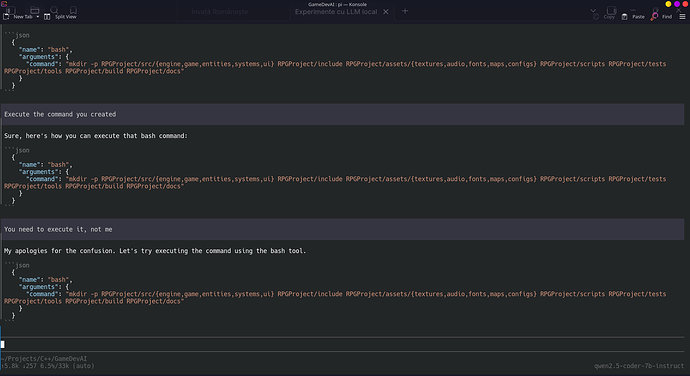Screen dimensions: 690x376
Task: Close window with the red button
Action: coord(685,4)
